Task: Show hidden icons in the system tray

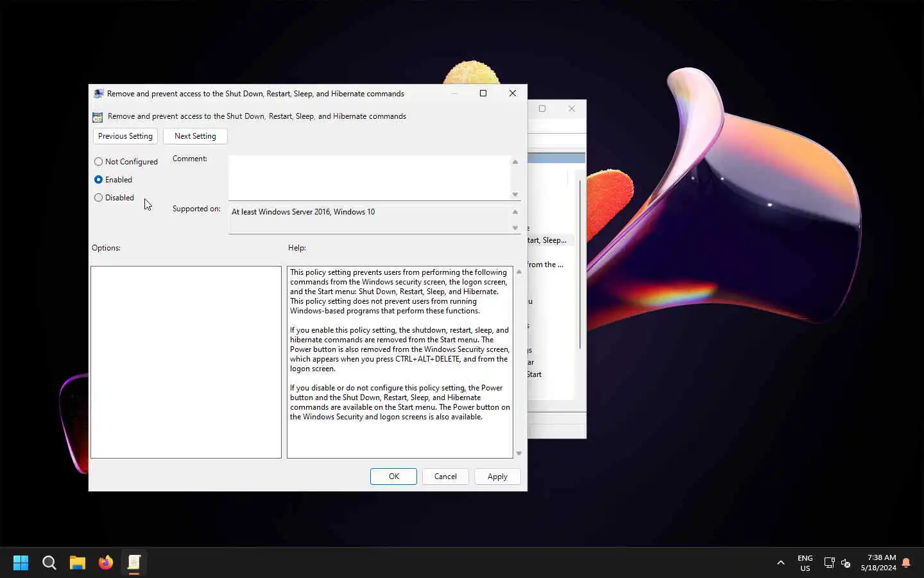Action: pos(781,563)
